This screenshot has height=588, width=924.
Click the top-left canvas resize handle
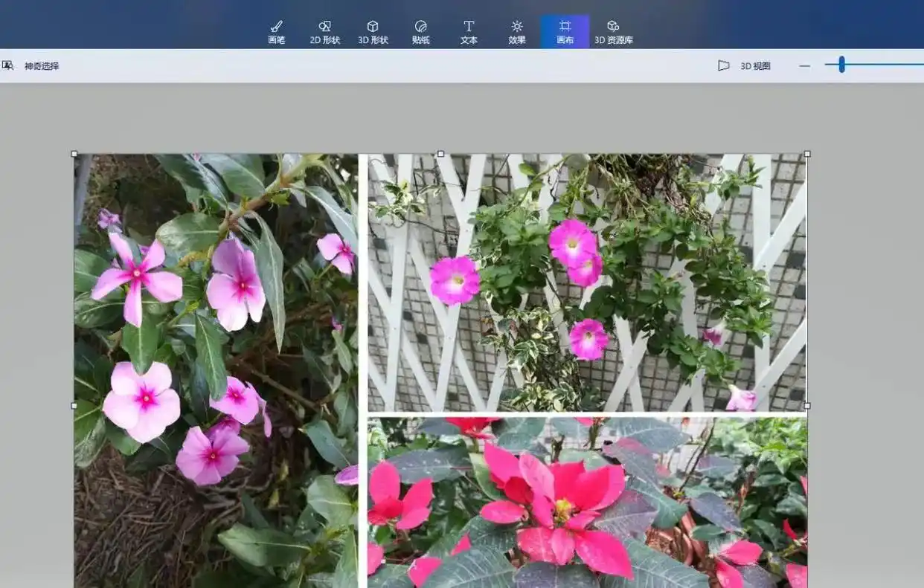coord(74,154)
